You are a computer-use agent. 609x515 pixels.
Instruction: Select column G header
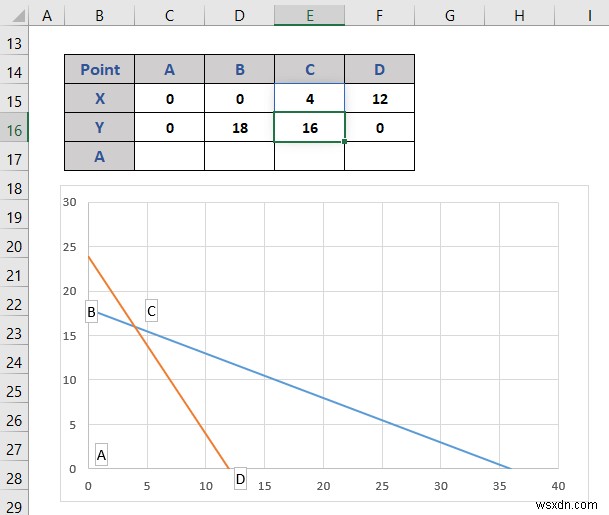(449, 16)
